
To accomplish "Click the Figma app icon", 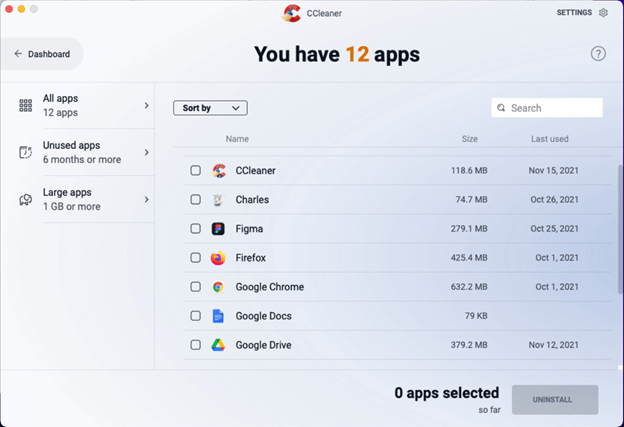I will tap(218, 228).
